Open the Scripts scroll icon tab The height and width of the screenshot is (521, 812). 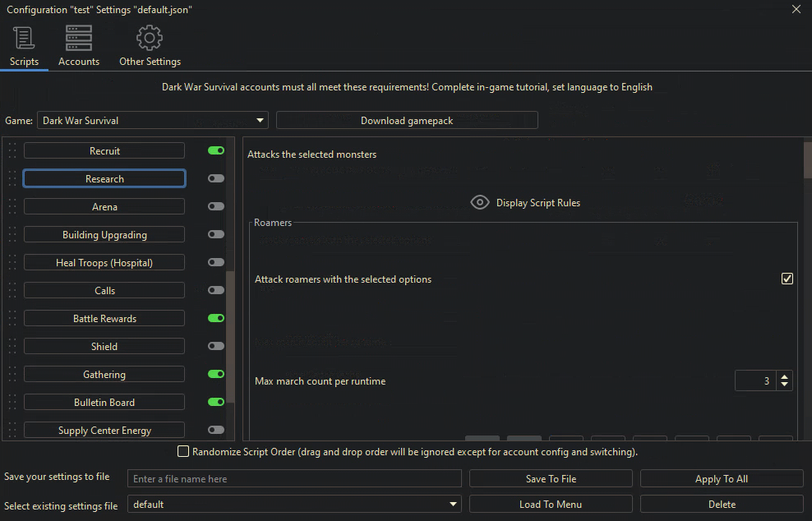[x=24, y=39]
